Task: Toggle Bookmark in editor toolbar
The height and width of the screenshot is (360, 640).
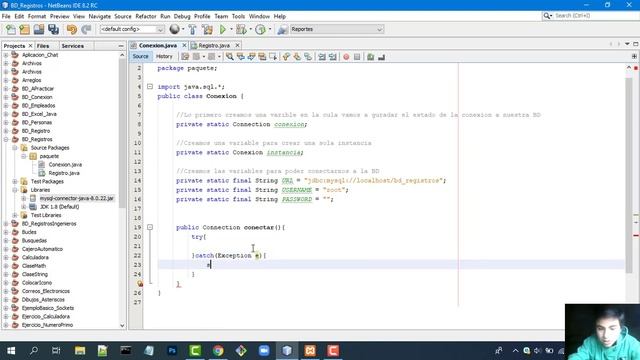Action: [x=308, y=57]
